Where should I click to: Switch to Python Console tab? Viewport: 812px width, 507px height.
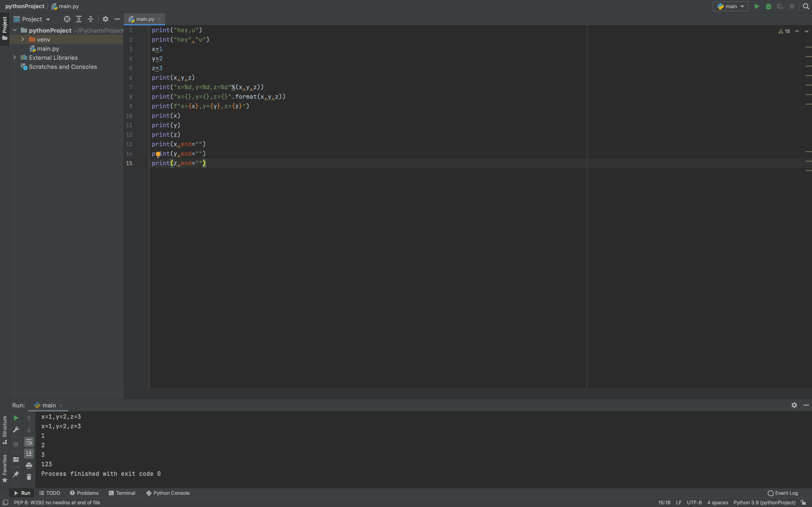pyautogui.click(x=168, y=493)
